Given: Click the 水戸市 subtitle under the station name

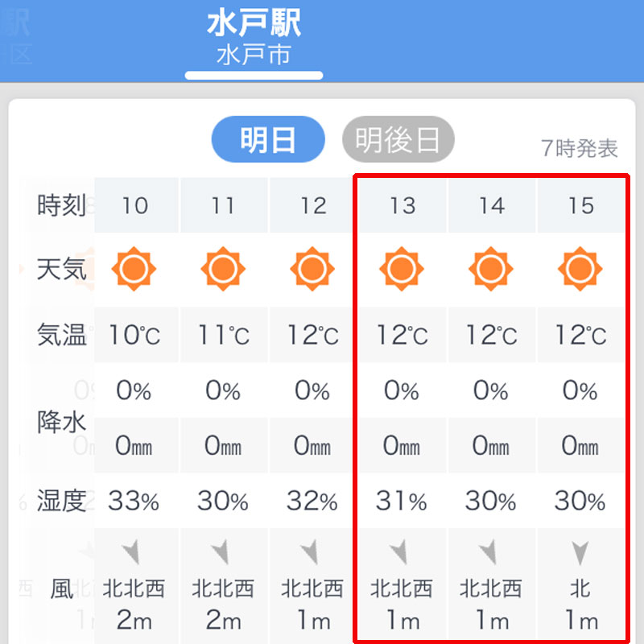Looking at the screenshot, I should click(254, 55).
